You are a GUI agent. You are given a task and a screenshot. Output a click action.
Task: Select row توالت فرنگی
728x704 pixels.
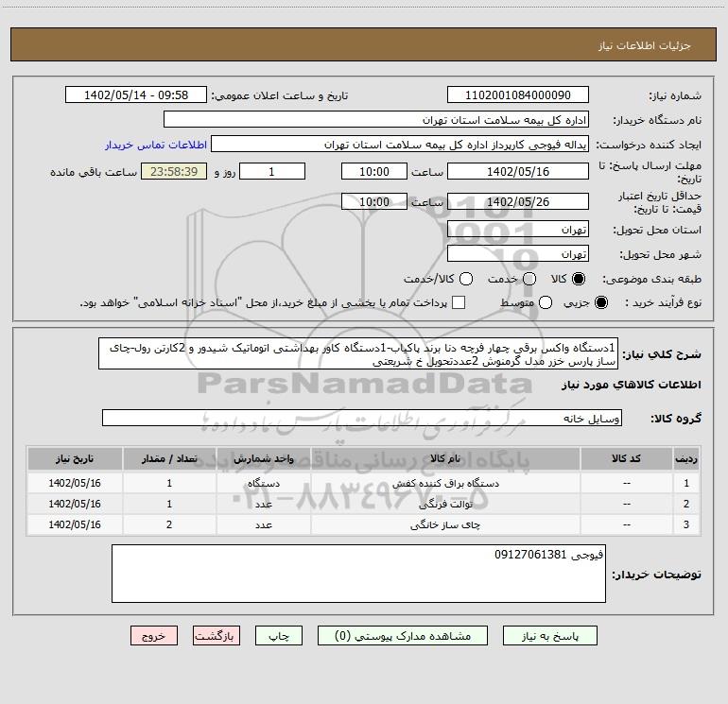364,504
